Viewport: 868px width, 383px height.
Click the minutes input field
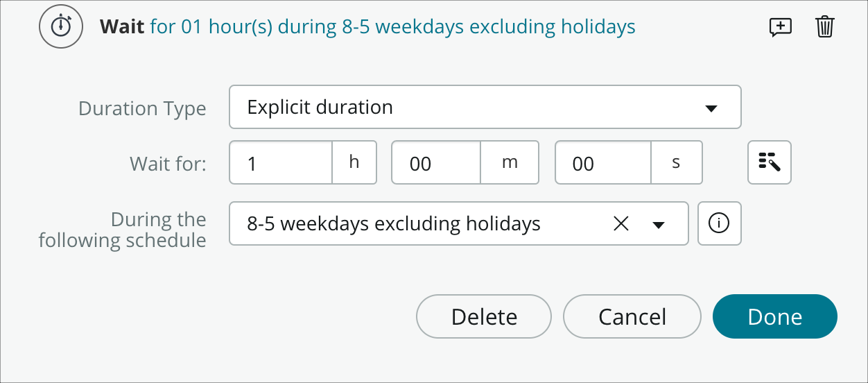click(x=437, y=162)
